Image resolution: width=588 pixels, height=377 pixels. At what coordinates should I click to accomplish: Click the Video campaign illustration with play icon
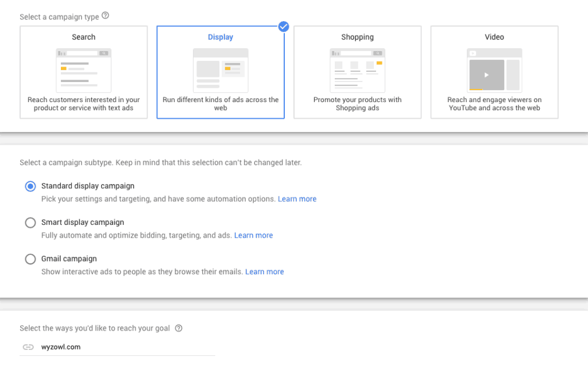pos(494,71)
